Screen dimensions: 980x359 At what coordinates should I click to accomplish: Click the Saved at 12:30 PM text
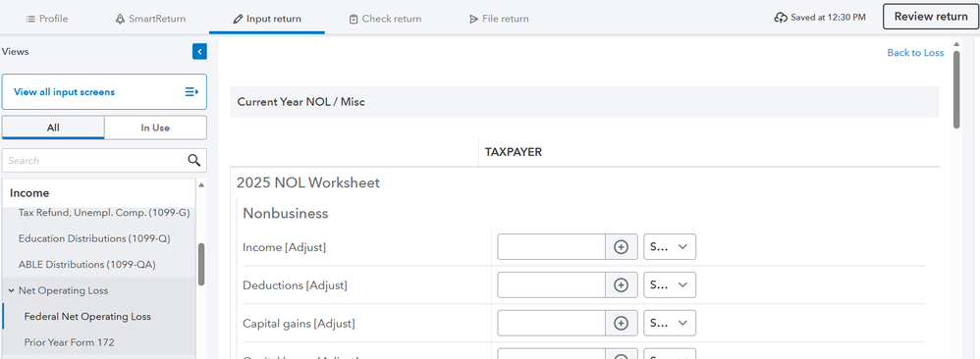point(828,18)
